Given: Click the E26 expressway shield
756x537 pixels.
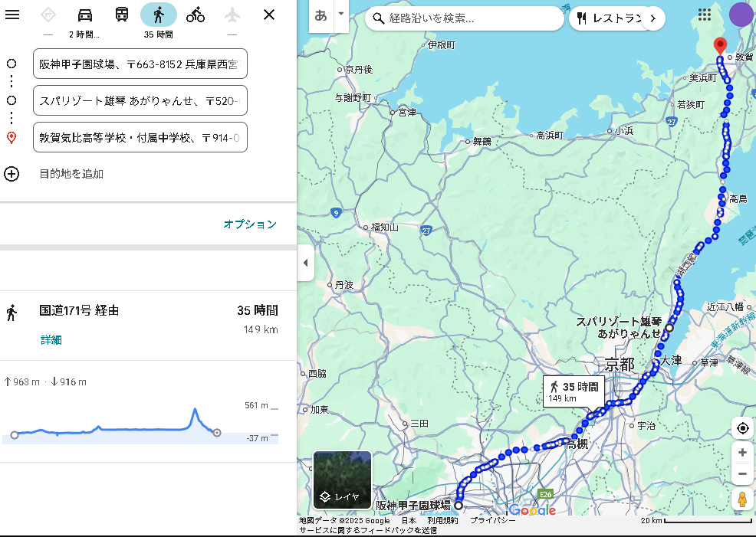Looking at the screenshot, I should [x=546, y=495].
